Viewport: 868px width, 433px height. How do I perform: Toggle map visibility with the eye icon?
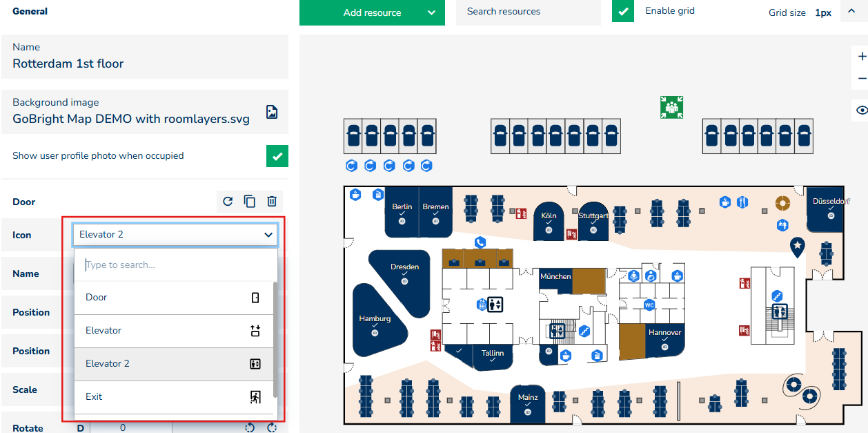[861, 110]
